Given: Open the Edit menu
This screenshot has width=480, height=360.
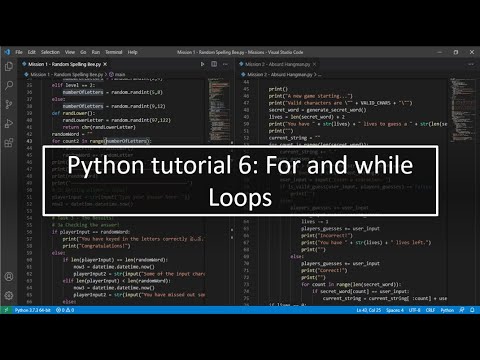Looking at the screenshot, I should click(x=32, y=52).
